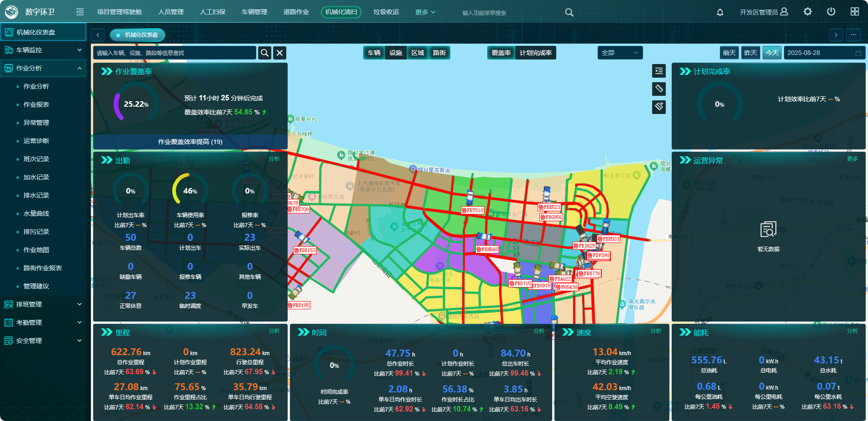
Task: Click the brush clear tool on map
Action: coord(659,107)
